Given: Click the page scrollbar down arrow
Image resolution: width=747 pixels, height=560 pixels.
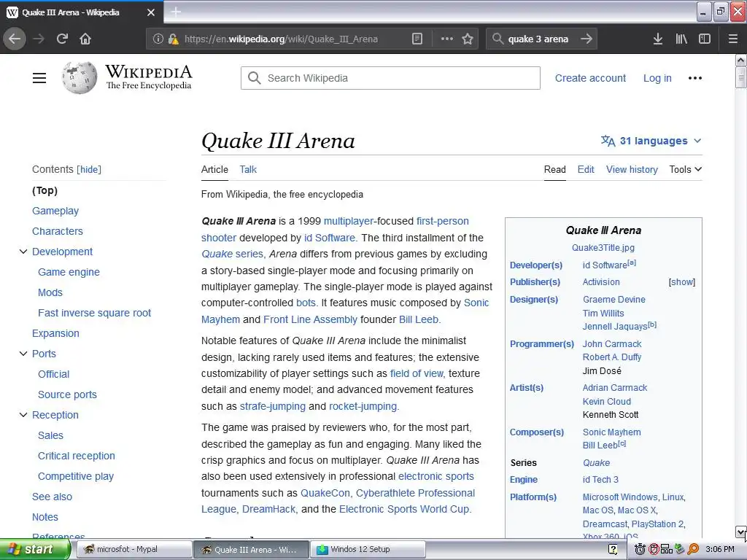Looking at the screenshot, I should click(x=741, y=532).
